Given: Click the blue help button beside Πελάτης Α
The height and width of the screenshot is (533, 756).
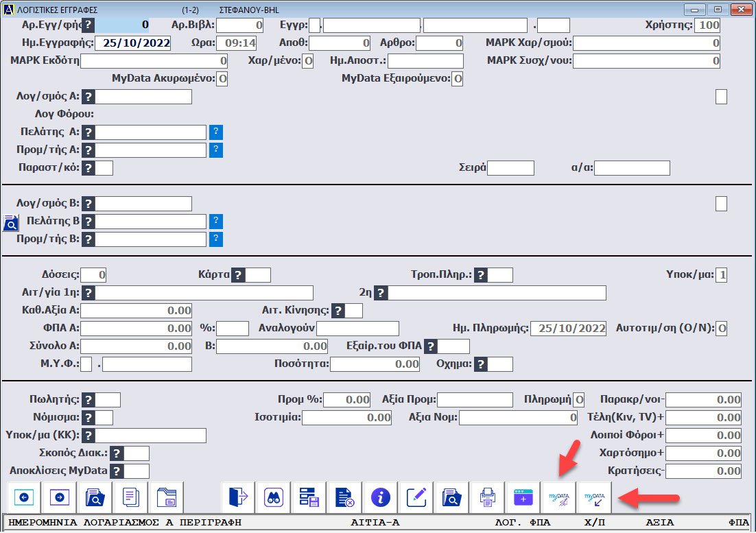Looking at the screenshot, I should [x=216, y=132].
